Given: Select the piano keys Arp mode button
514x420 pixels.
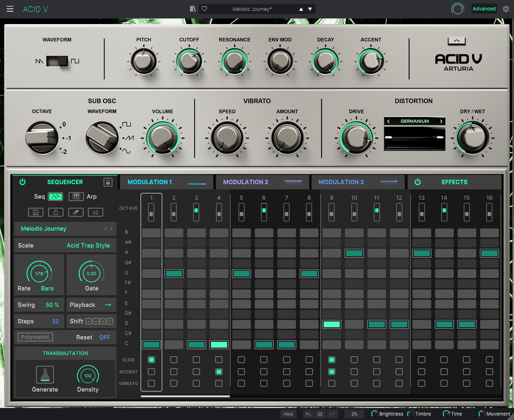Looking at the screenshot, I should [x=76, y=197].
